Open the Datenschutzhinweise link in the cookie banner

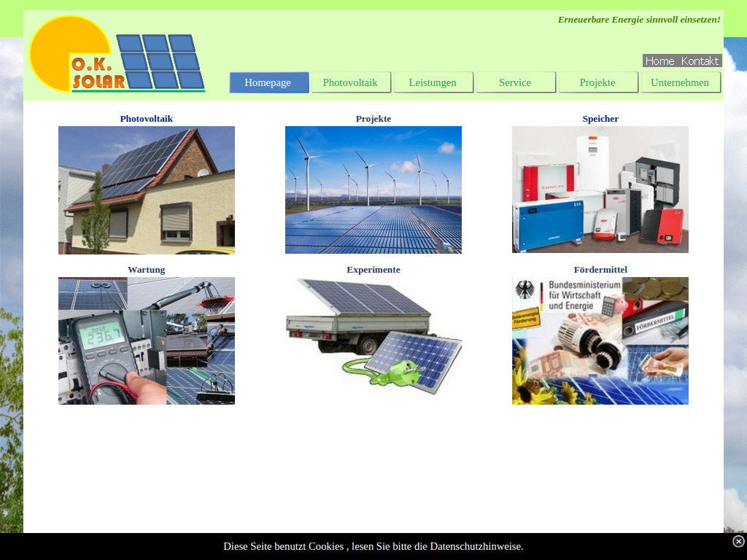[477, 546]
